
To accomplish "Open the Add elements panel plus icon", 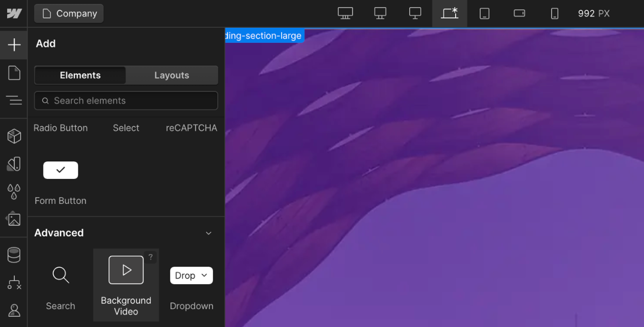I will (14, 45).
